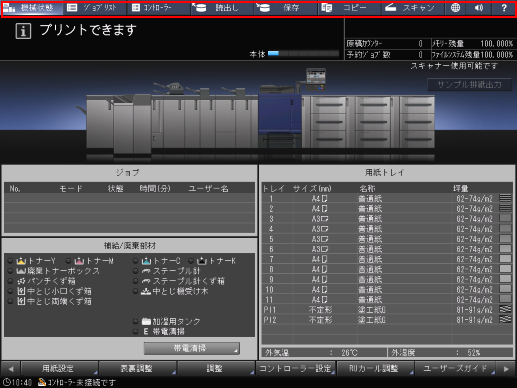Click the トナーM magenta toner icon
The width and height of the screenshot is (517, 388).
79,261
